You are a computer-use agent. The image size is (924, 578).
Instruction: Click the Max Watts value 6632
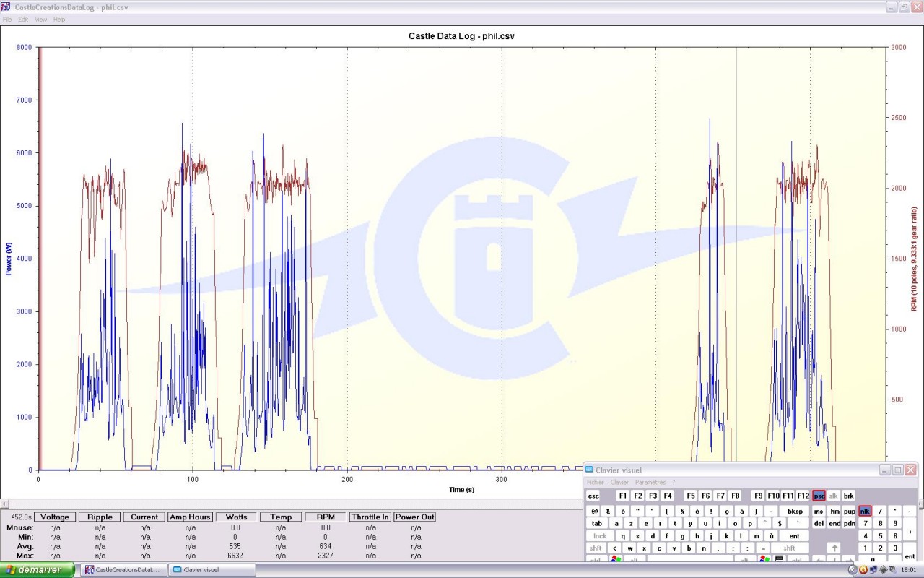click(x=235, y=556)
